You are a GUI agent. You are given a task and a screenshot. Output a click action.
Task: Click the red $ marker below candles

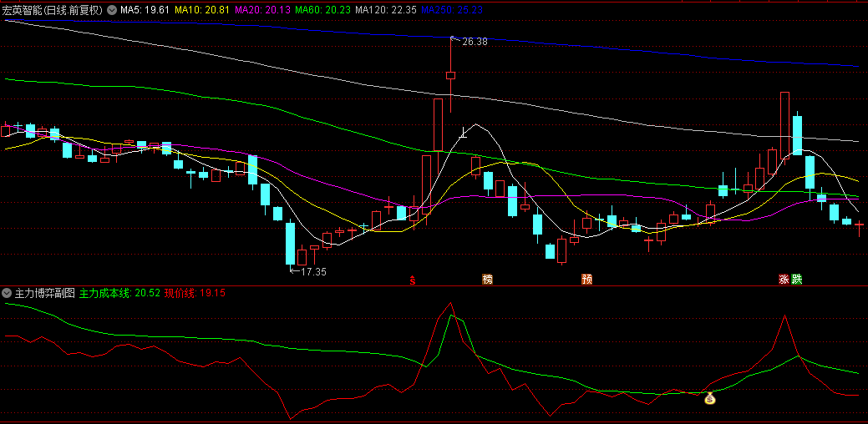pos(413,280)
